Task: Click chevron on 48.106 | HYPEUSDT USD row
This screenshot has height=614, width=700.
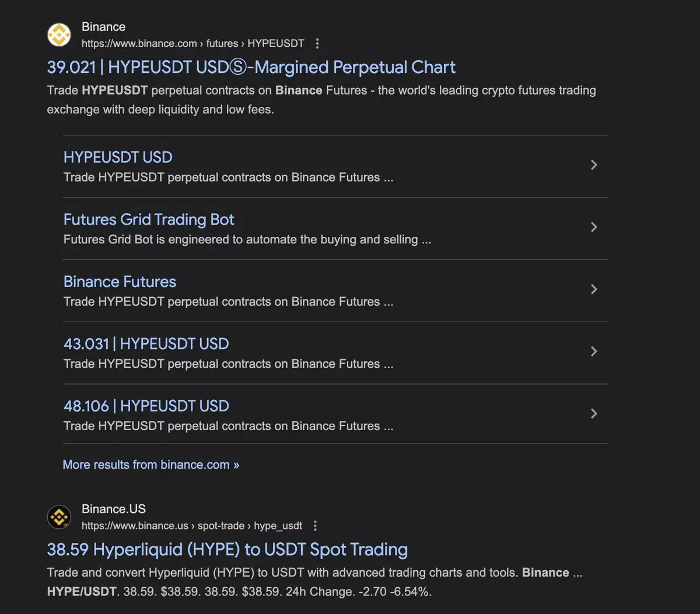Action: (x=593, y=414)
